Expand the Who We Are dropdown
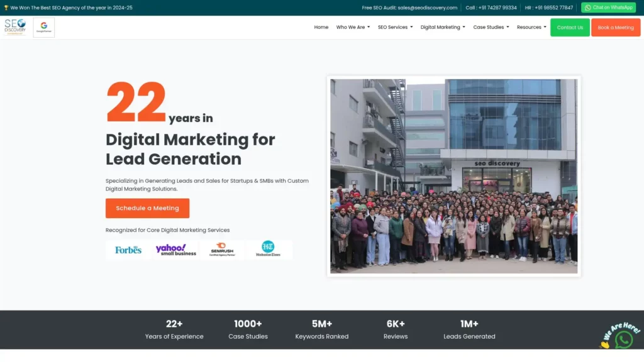644x362 pixels. (x=353, y=28)
